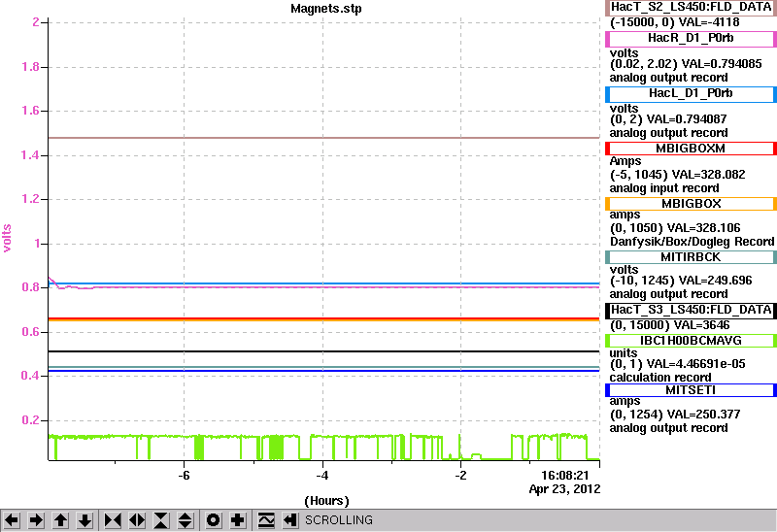
Task: Pan the graph down with the down arrow
Action: pos(85,520)
